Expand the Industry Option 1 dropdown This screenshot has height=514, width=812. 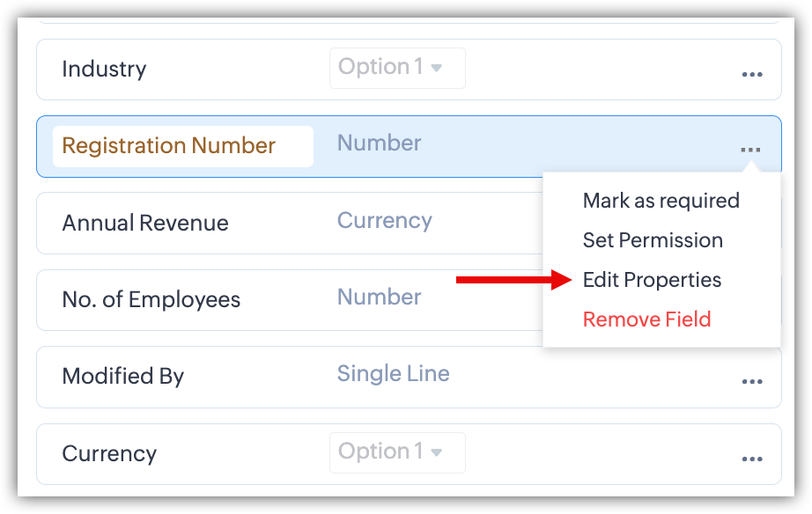pyautogui.click(x=397, y=68)
